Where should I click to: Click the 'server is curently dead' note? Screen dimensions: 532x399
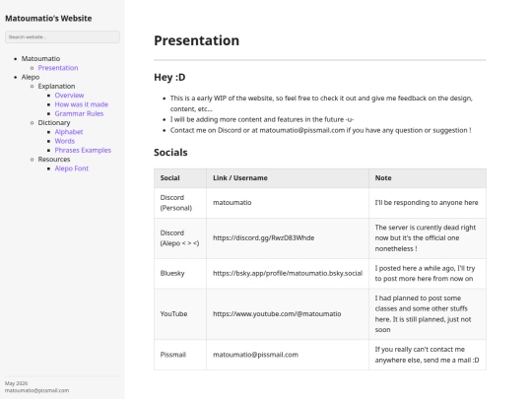[428, 238]
